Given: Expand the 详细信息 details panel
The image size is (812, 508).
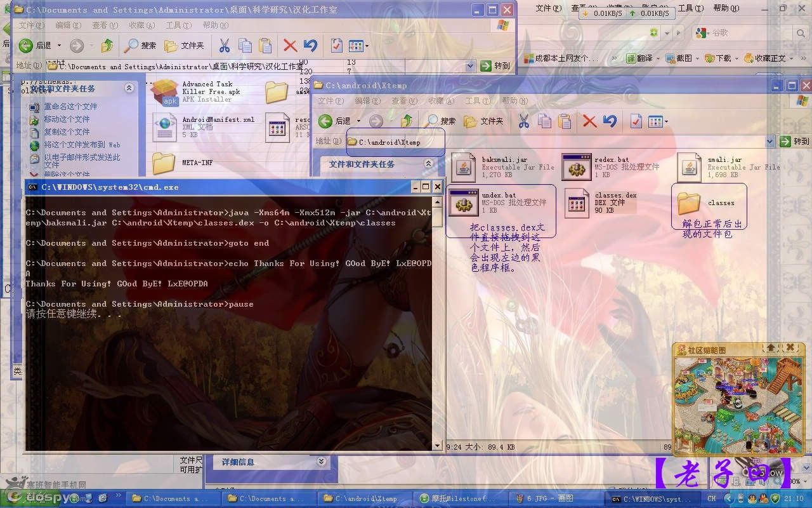Looking at the screenshot, I should (321, 462).
